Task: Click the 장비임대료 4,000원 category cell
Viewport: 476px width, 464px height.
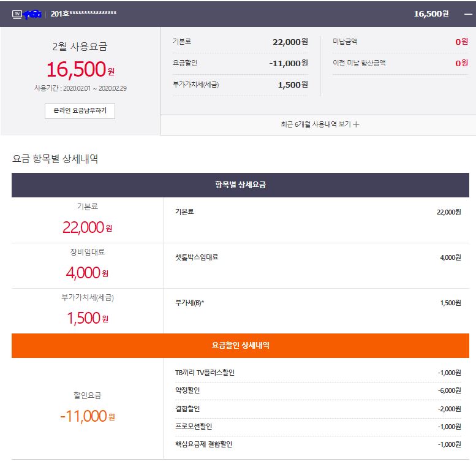Action: pos(87,265)
